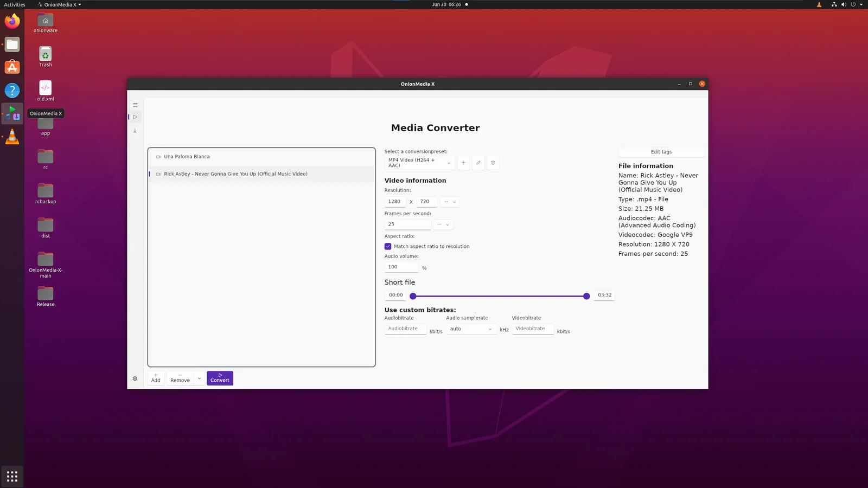The width and height of the screenshot is (868, 488).
Task: Click the Short file end slider handle
Action: (x=586, y=296)
